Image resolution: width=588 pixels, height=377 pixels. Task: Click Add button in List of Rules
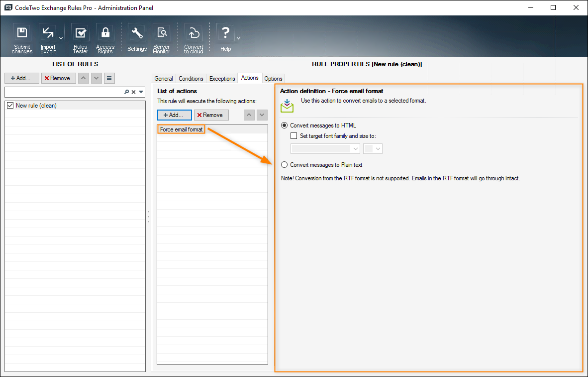(22, 78)
